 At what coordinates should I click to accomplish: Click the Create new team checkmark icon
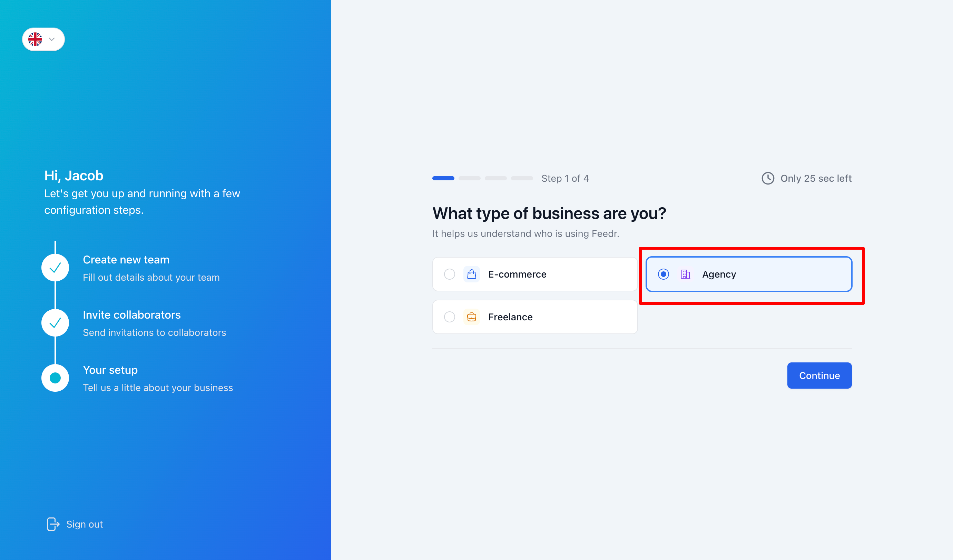(55, 268)
